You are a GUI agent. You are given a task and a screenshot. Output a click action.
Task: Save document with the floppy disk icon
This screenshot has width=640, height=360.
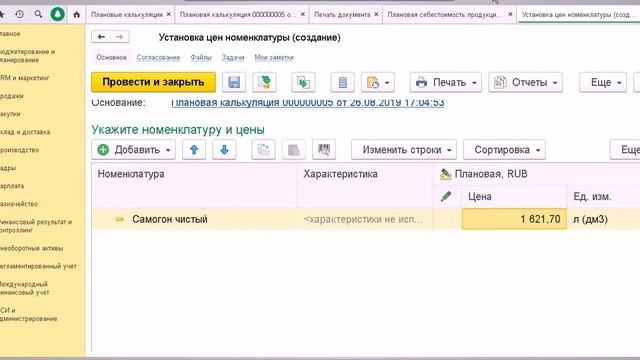pos(234,82)
